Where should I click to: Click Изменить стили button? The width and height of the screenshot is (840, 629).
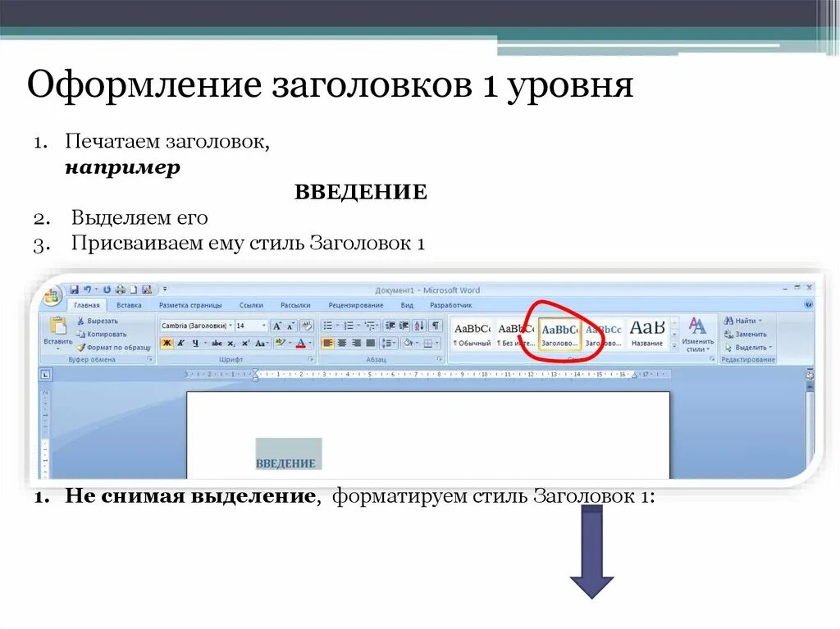click(x=697, y=335)
